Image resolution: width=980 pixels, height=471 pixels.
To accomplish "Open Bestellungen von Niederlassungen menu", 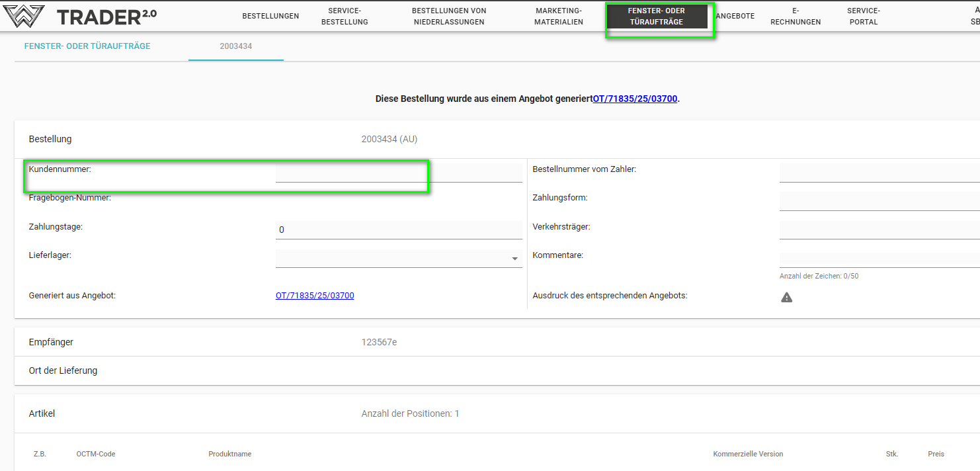I will click(449, 17).
